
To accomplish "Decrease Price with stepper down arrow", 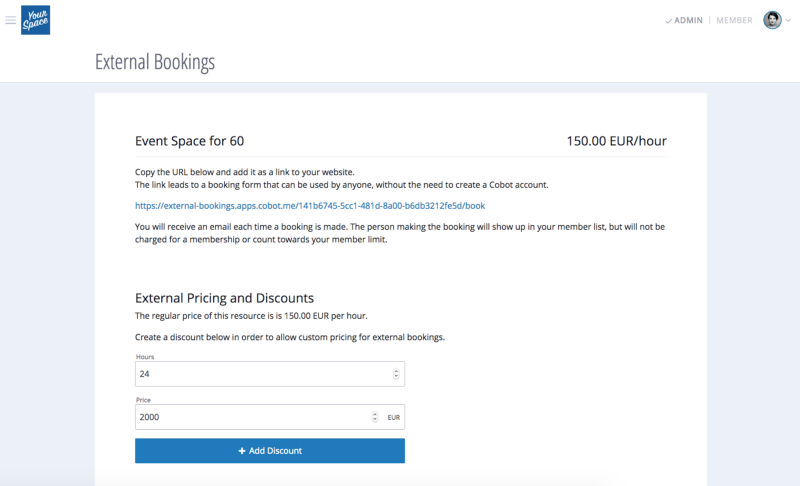I will click(x=374, y=420).
